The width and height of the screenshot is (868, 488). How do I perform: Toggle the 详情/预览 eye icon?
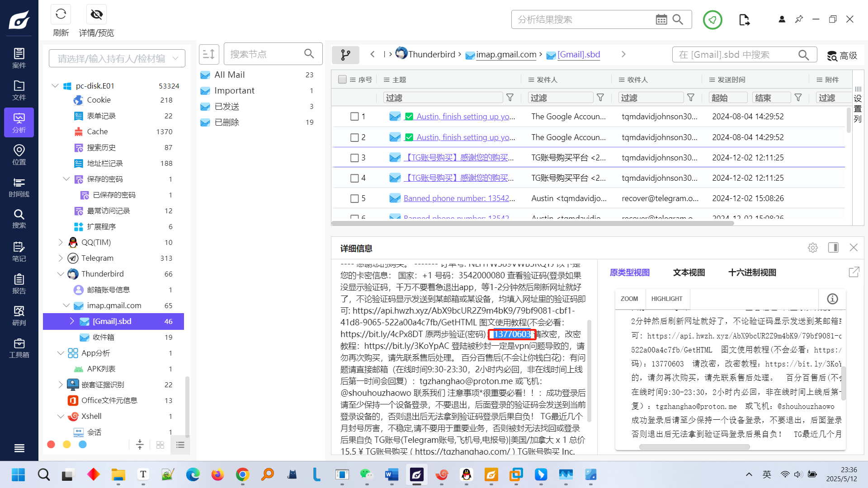(96, 14)
